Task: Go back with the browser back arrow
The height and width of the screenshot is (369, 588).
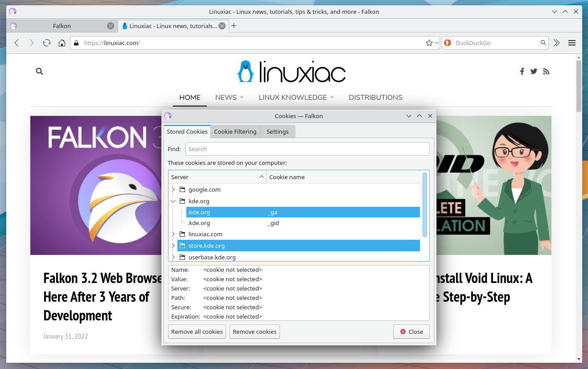Action: pyautogui.click(x=16, y=43)
